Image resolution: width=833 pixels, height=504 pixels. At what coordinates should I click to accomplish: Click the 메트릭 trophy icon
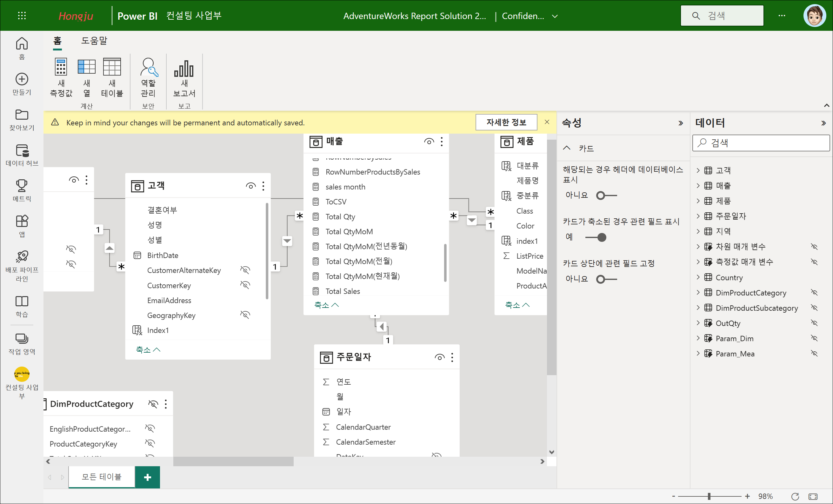click(22, 186)
